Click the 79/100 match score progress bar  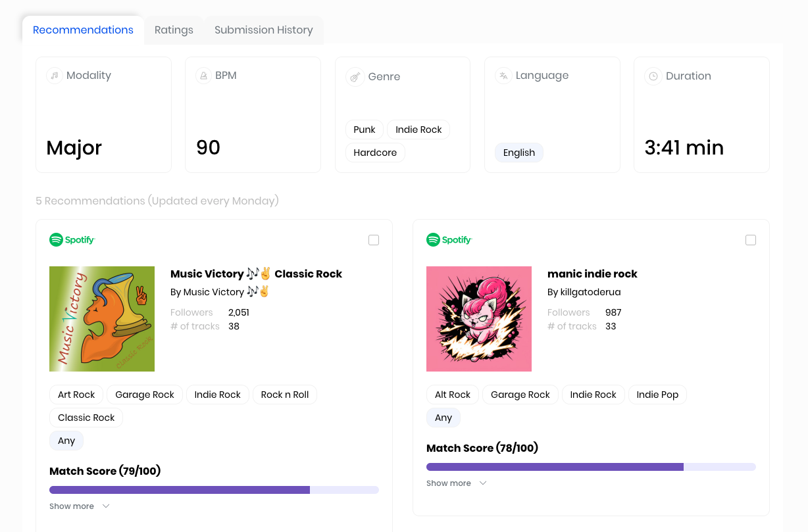(x=214, y=490)
